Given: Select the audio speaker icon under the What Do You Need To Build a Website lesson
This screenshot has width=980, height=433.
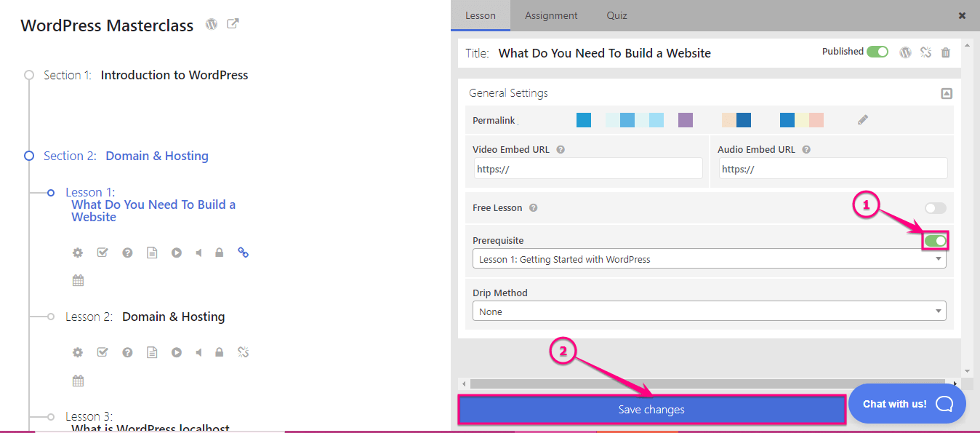Looking at the screenshot, I should pyautogui.click(x=198, y=253).
